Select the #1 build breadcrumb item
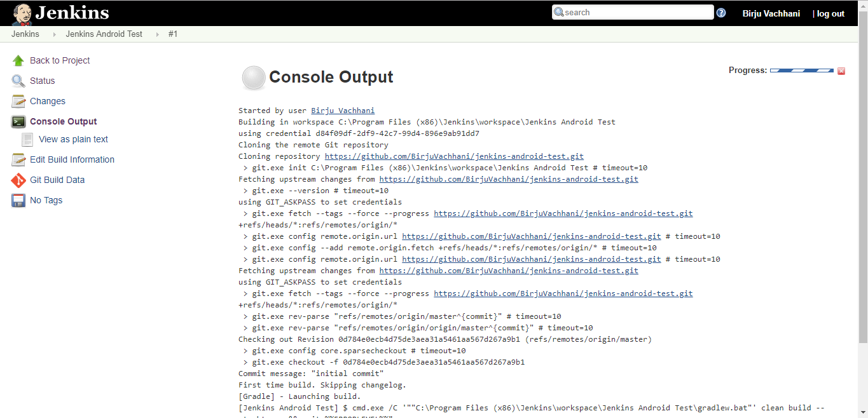The height and width of the screenshot is (418, 868). [173, 34]
